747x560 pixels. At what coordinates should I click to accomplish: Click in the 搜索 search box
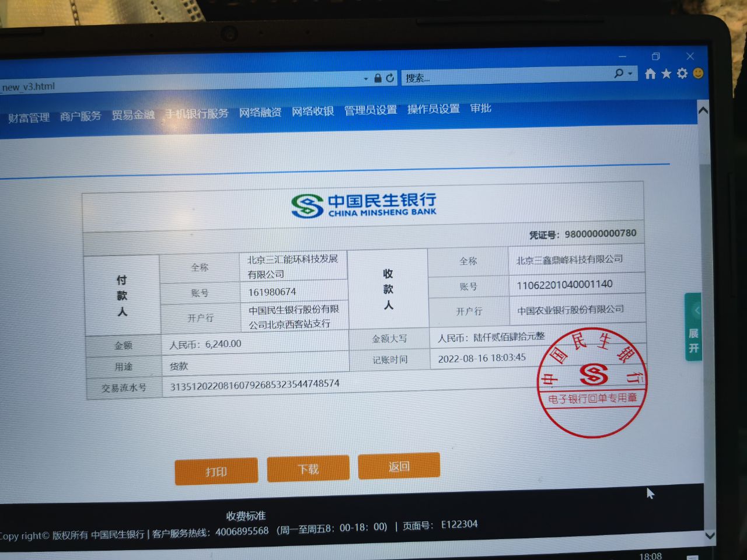(502, 76)
